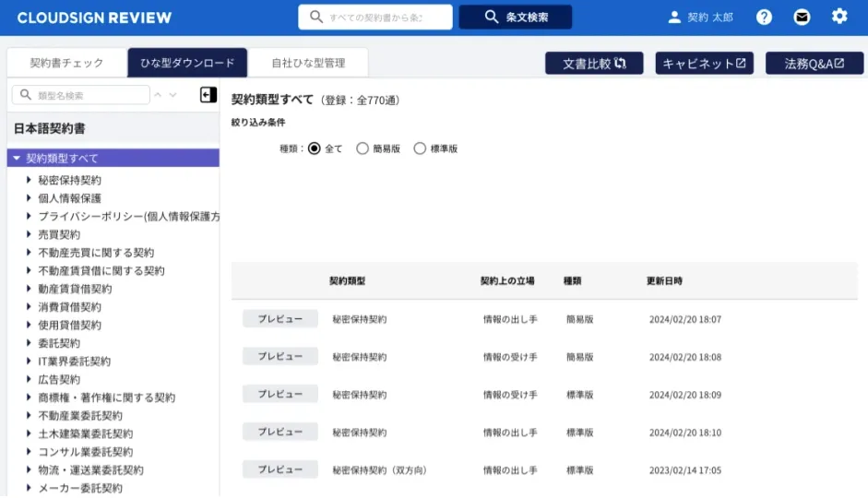Preview the 秘密保持契約（双方向） row
The image size is (868, 498).
pos(280,469)
